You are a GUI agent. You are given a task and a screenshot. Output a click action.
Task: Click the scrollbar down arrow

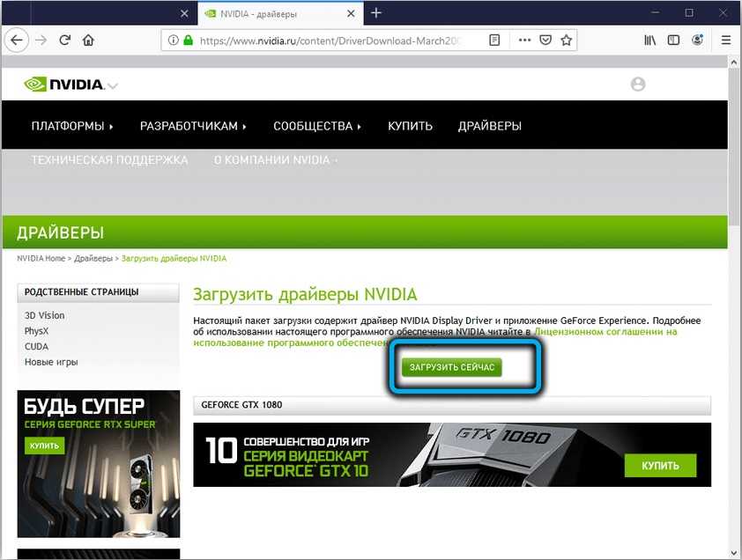(x=733, y=552)
